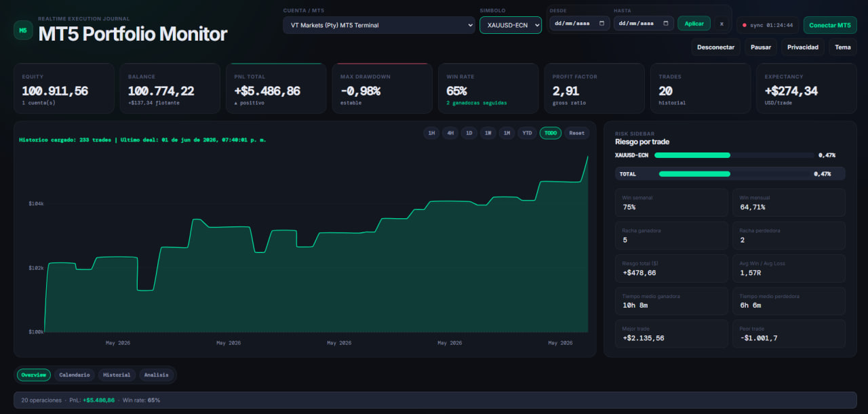
Task: Pause updates with Pausar button
Action: (761, 47)
